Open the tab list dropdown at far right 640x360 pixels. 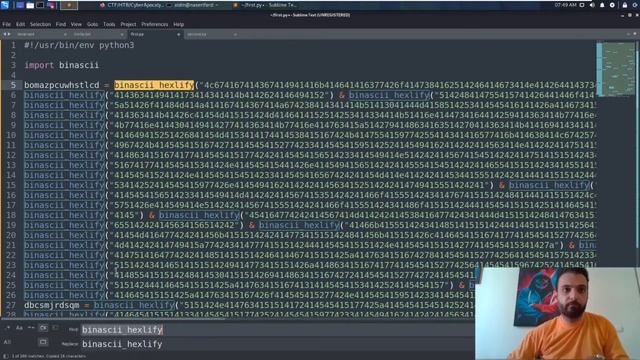pos(635,34)
